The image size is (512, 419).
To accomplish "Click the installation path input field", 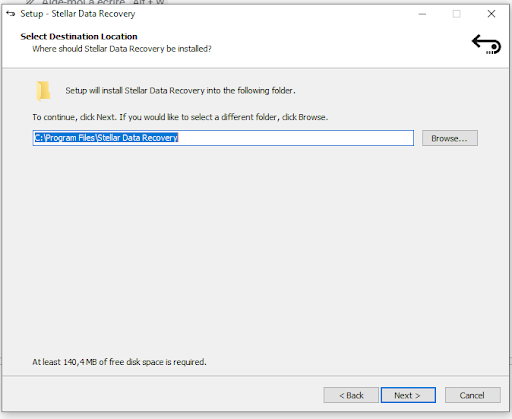I will coord(223,138).
